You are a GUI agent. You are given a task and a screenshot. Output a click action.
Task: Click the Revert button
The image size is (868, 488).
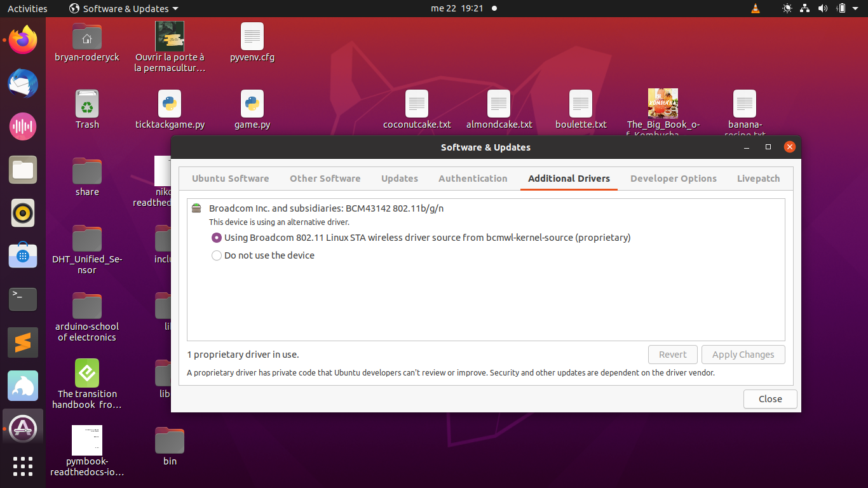[x=673, y=355]
